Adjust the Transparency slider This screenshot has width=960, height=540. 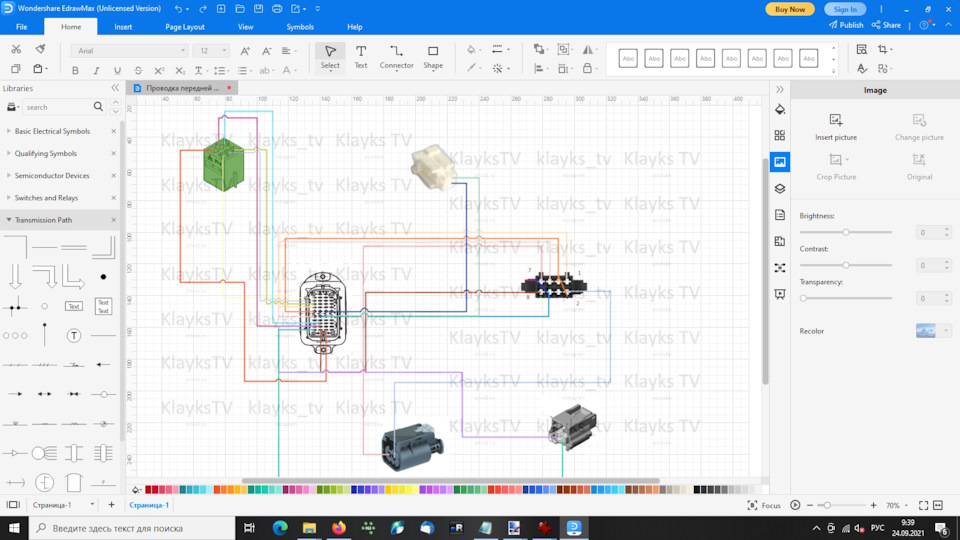tap(846, 299)
